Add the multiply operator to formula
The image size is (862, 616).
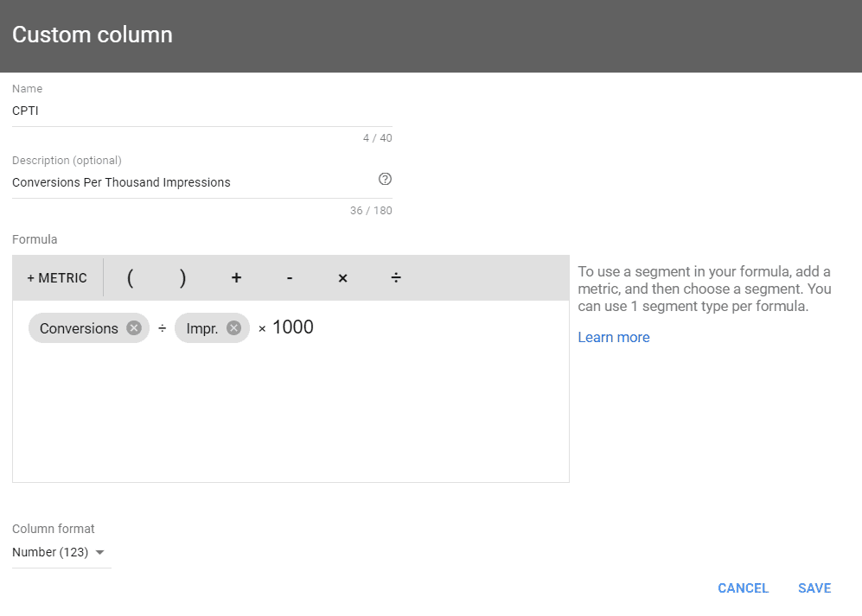(x=342, y=278)
